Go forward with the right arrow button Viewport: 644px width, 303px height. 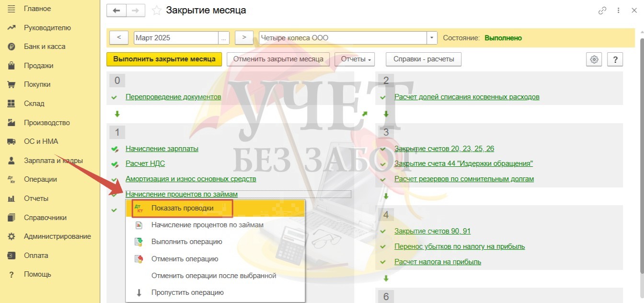(x=135, y=10)
